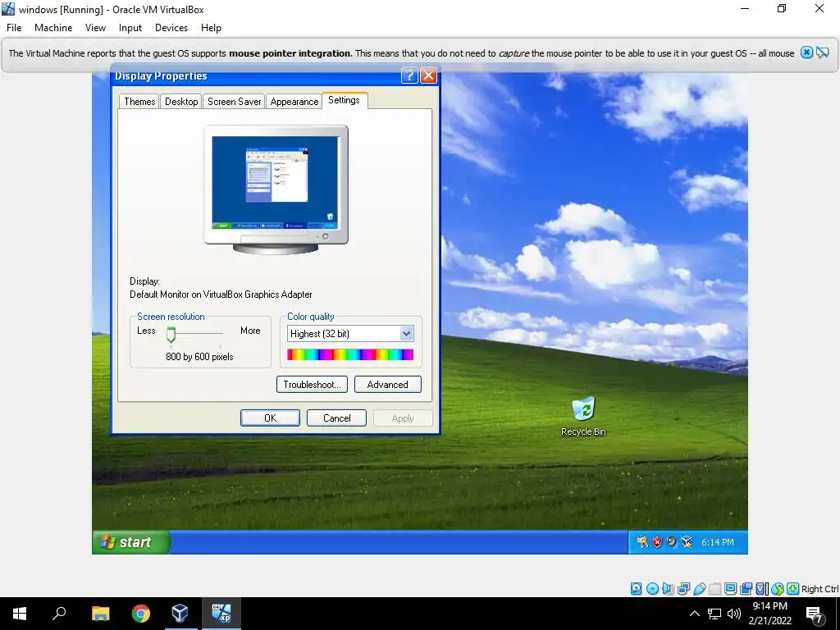Click the XP clock showing 6:14 PM
This screenshot has width=840, height=630.
click(x=717, y=542)
